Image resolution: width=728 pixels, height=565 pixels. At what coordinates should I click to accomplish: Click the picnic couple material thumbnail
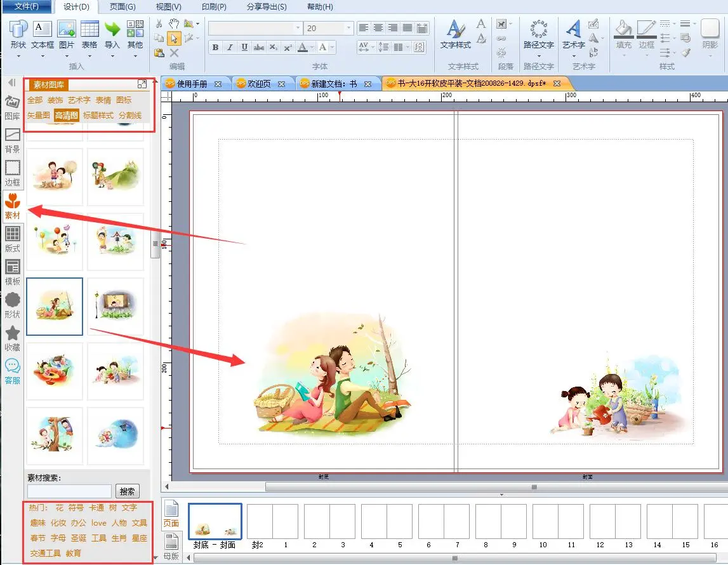tap(55, 307)
